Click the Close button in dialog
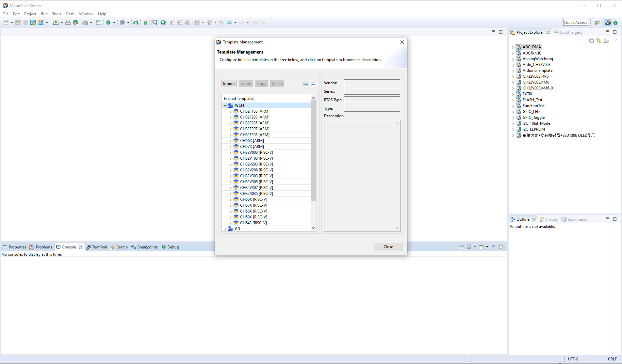The width and height of the screenshot is (622, 364). 388,247
